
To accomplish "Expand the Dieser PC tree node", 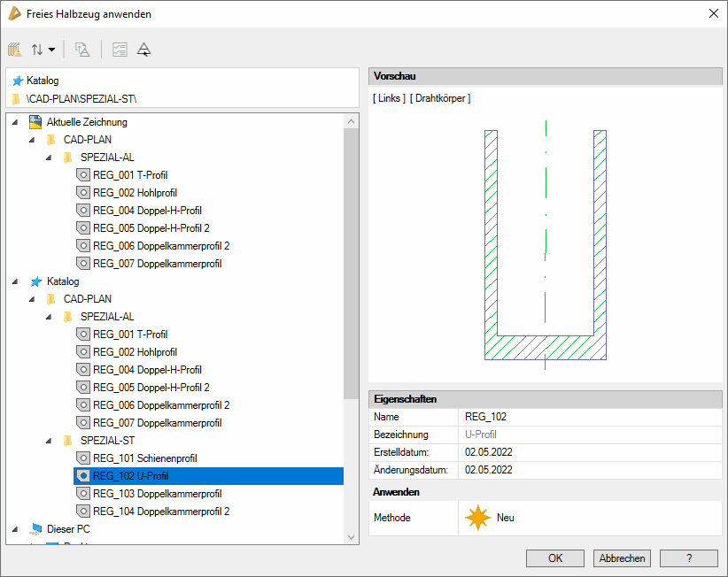I will coord(15,529).
